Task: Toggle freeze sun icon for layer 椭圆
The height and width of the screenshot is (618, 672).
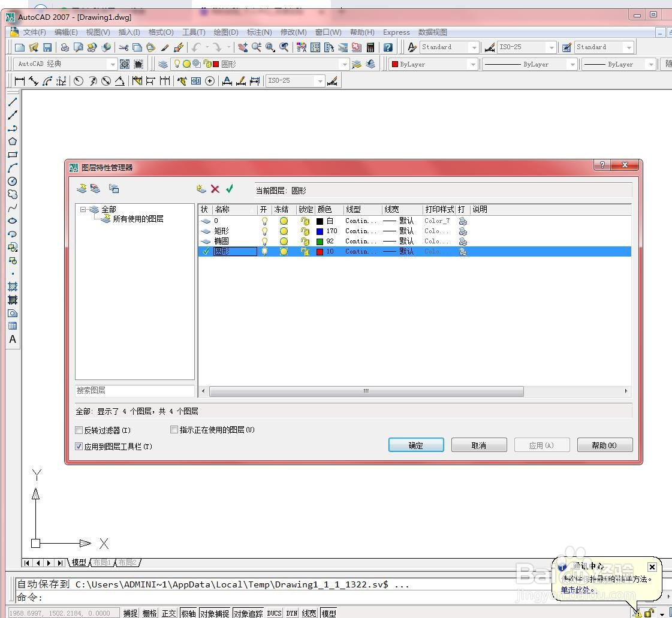Action: pyautogui.click(x=284, y=242)
